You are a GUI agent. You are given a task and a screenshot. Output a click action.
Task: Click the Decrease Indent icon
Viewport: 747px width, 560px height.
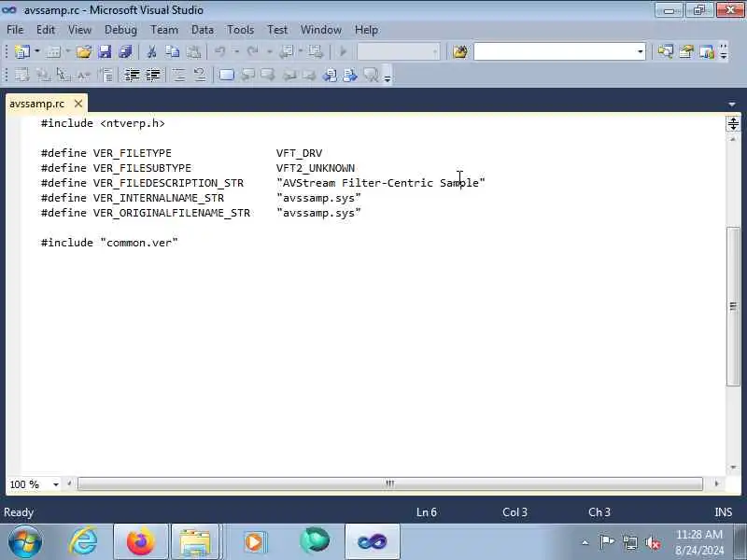pyautogui.click(x=132, y=75)
